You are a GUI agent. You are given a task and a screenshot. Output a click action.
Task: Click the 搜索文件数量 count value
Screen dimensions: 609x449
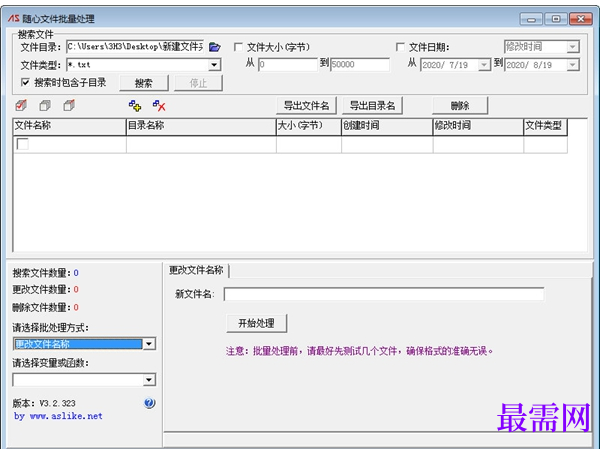(x=76, y=273)
